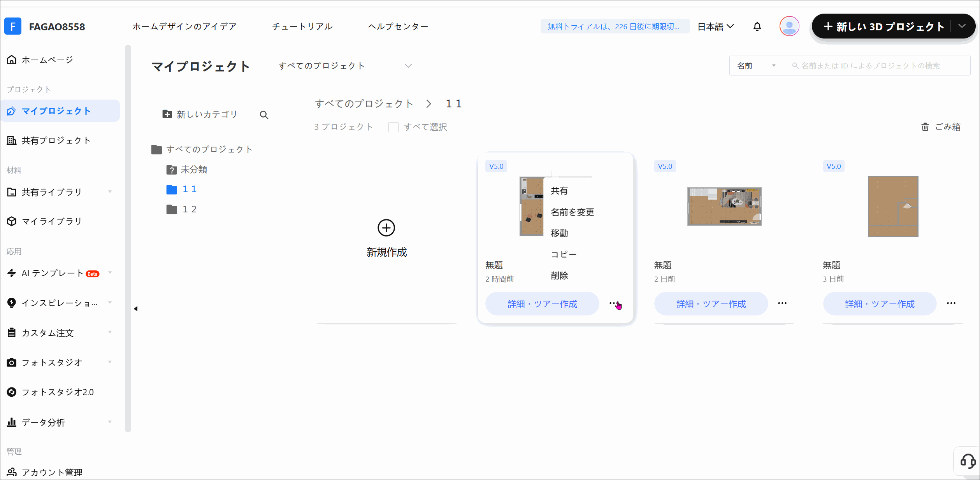
Task: Click the マイライブラリ cube icon
Action: pos(12,221)
